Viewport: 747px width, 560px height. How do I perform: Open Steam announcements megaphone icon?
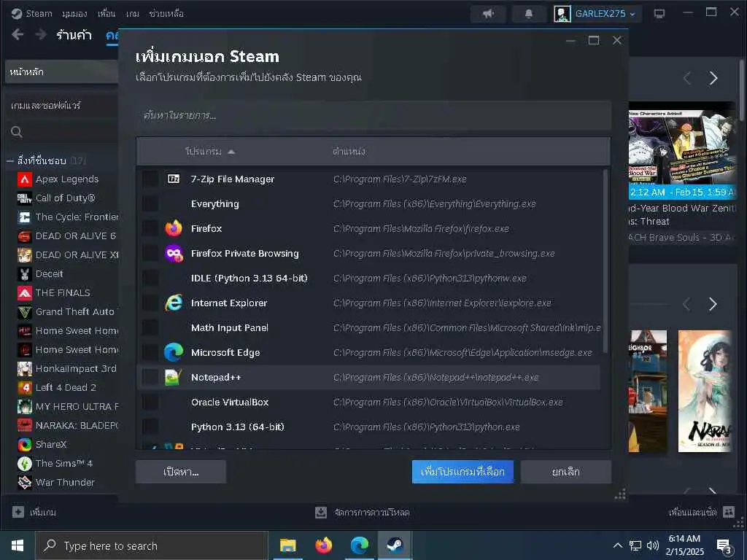click(488, 14)
